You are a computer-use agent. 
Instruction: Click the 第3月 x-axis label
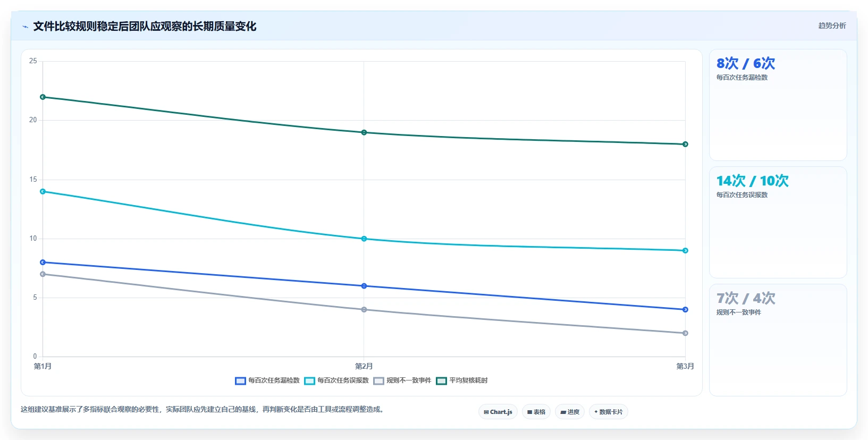(685, 366)
